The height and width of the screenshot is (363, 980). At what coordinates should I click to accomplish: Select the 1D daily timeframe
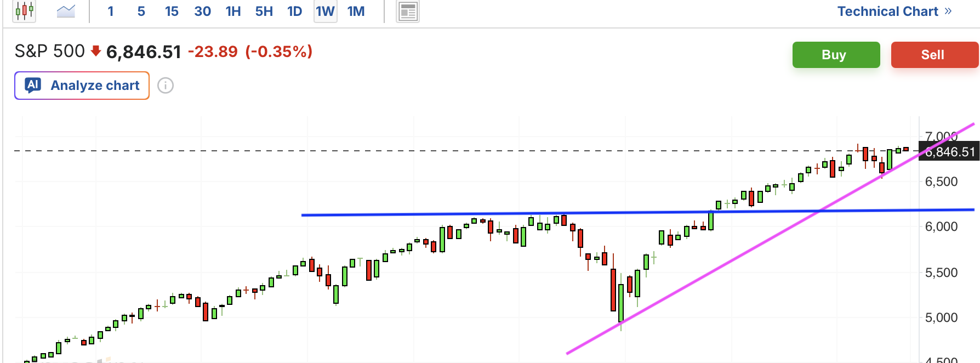[294, 12]
